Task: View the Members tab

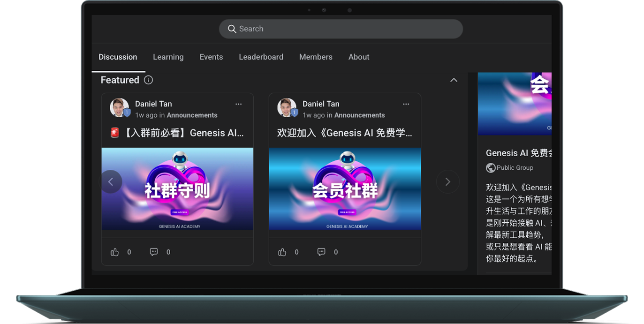Action: [316, 57]
